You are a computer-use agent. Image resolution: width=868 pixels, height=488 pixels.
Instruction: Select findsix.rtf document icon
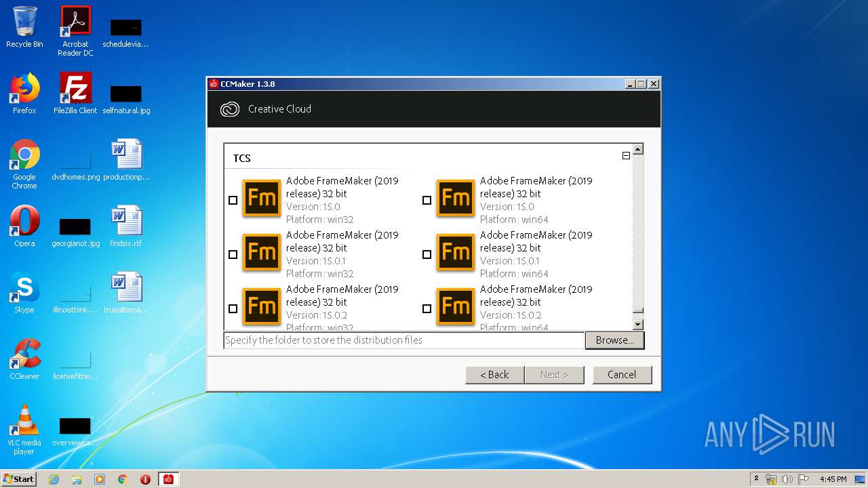(126, 226)
